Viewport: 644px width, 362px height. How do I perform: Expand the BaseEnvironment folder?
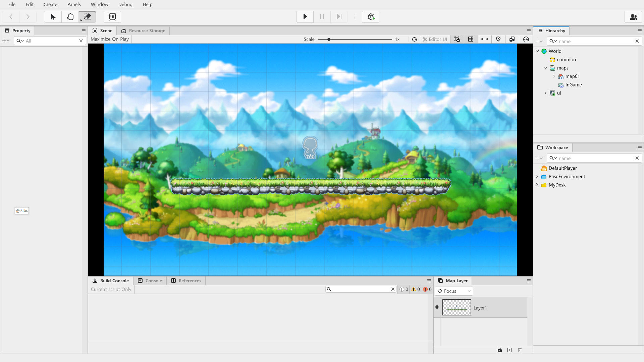tap(537, 176)
